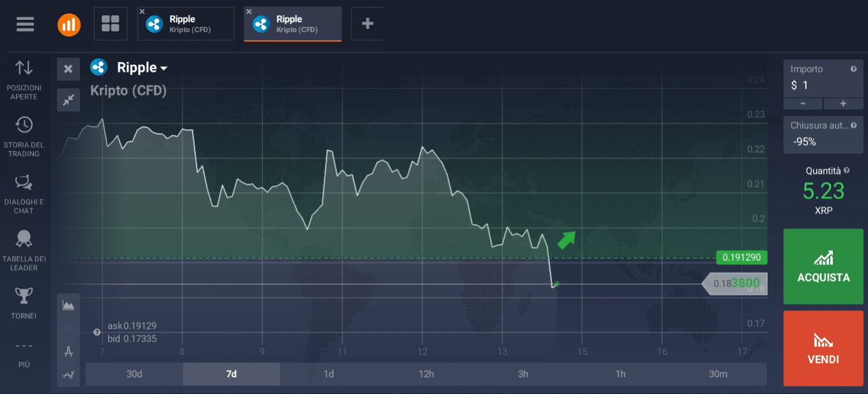Image resolution: width=868 pixels, height=394 pixels.
Task: Open the 2h candle interval selector
Action: tap(68, 328)
